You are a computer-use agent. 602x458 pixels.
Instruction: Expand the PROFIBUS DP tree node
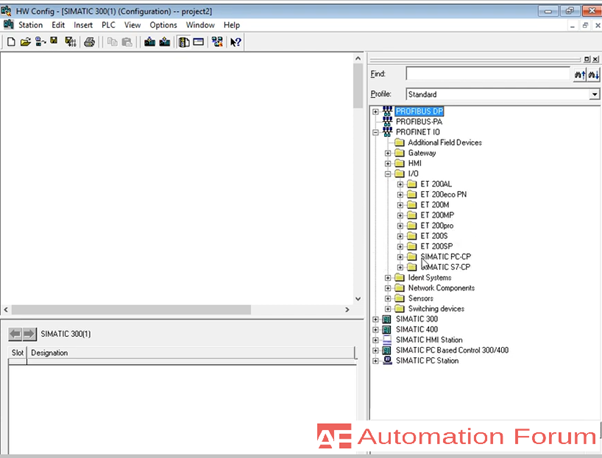(x=375, y=112)
